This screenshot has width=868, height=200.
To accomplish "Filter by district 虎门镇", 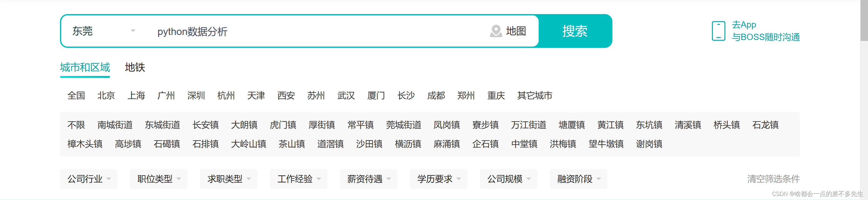I will [283, 125].
